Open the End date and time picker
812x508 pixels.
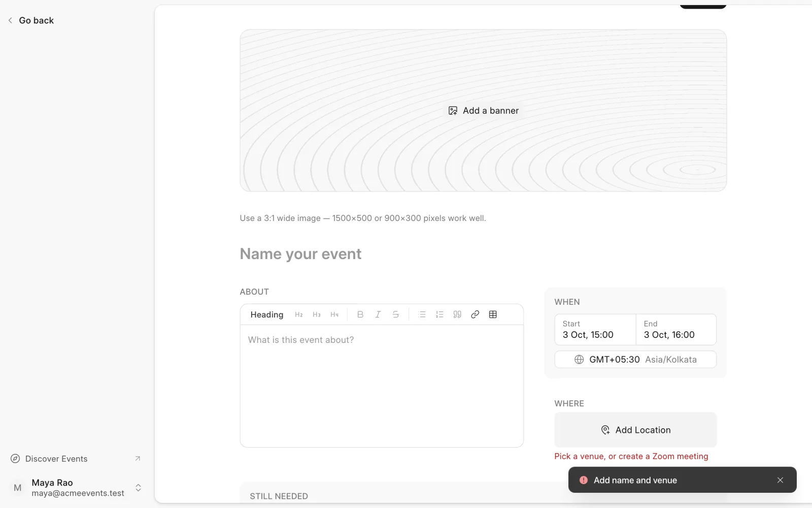coord(676,330)
